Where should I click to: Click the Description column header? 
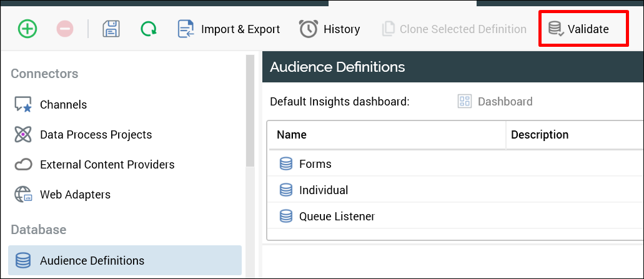540,135
